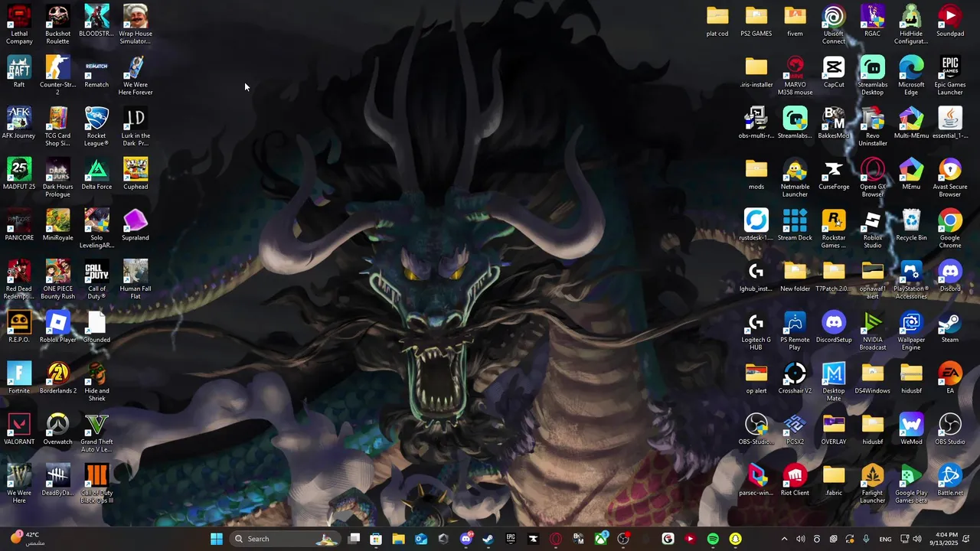This screenshot has height=551, width=980.
Task: Select the Opera GX Browser icon
Action: click(x=873, y=178)
